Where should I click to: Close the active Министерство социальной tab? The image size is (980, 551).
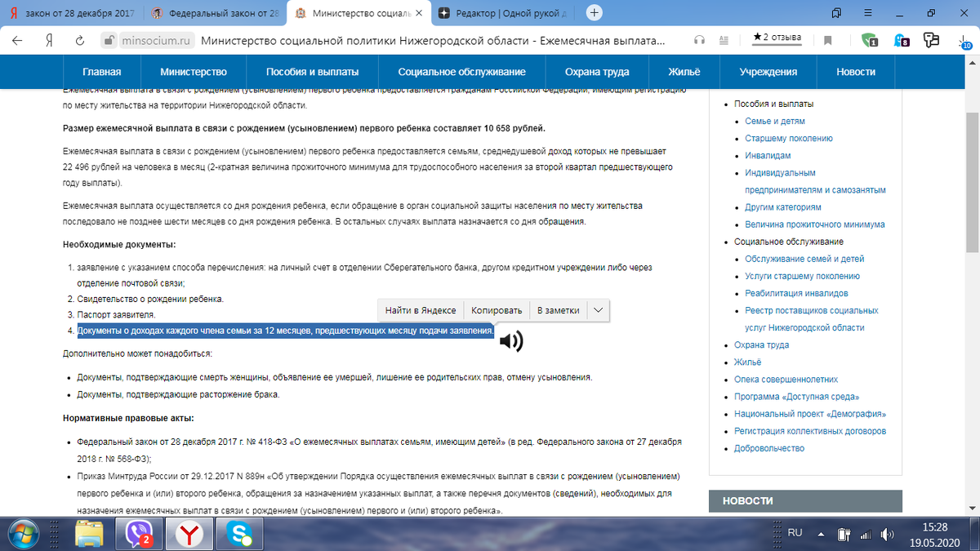click(419, 14)
